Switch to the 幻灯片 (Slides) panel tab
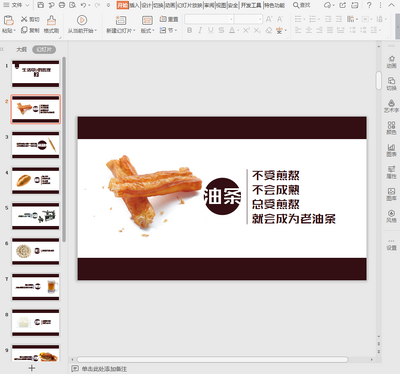 [44, 50]
